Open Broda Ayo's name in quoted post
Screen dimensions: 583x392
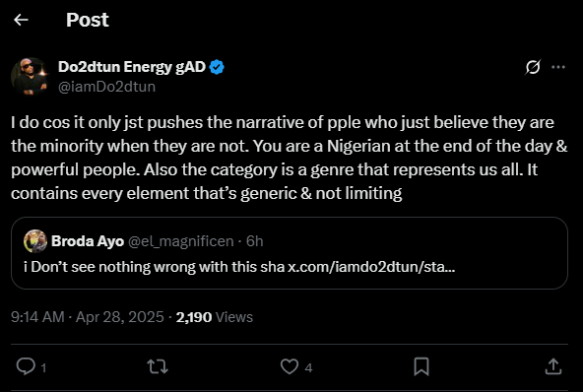pyautogui.click(x=88, y=241)
